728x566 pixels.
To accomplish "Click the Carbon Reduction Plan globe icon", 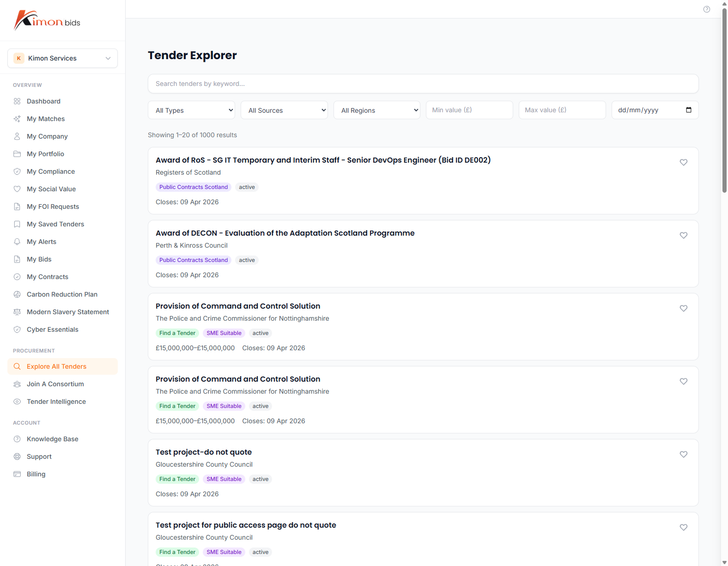I will (x=17, y=294).
